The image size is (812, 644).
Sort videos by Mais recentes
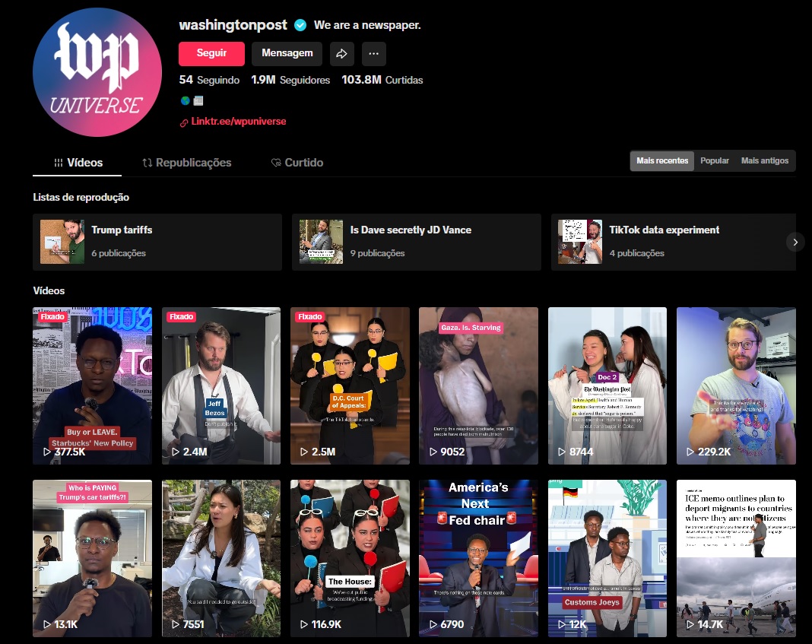coord(662,161)
